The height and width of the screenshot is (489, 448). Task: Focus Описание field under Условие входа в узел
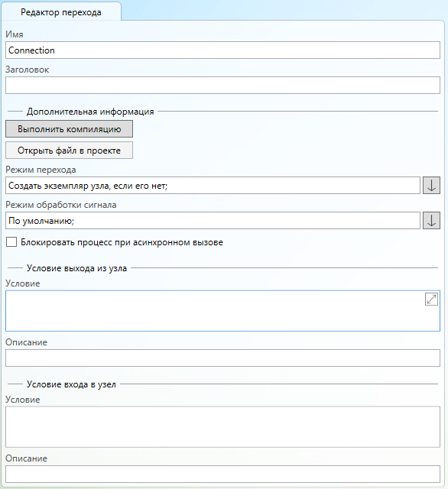pyautogui.click(x=222, y=474)
